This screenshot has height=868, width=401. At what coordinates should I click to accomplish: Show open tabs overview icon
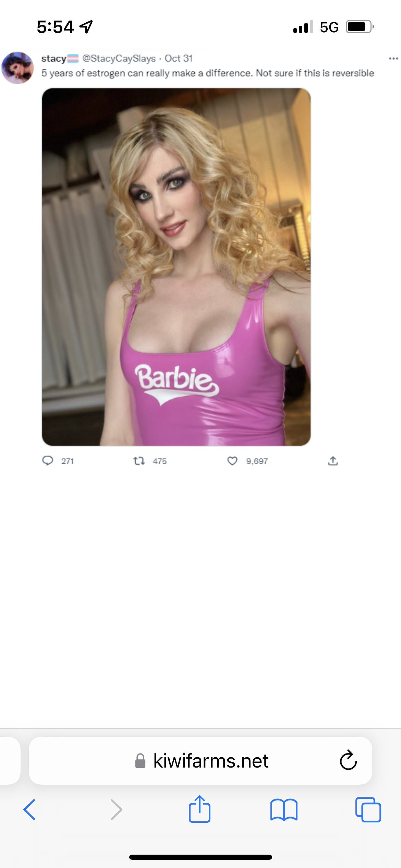(x=368, y=809)
